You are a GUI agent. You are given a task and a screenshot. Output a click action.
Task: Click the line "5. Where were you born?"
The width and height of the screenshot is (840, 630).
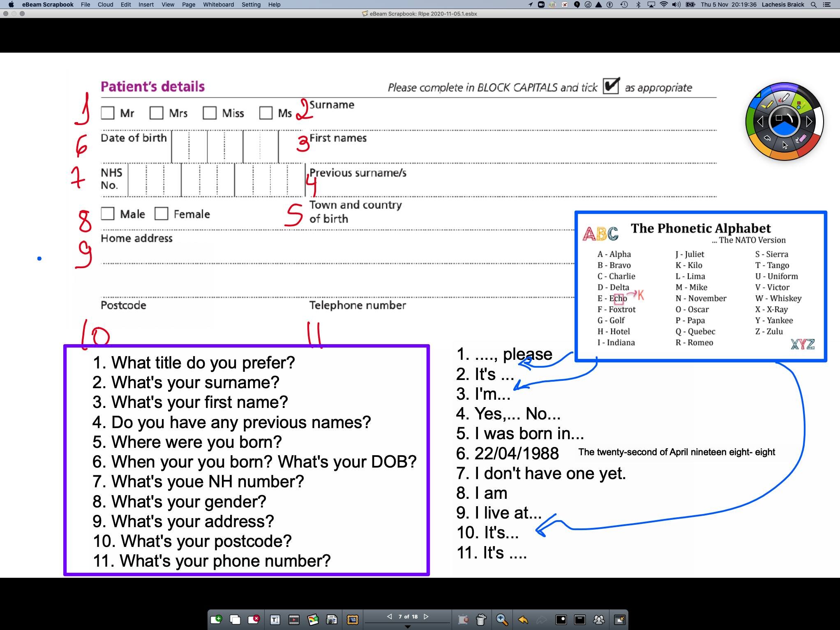tap(187, 442)
